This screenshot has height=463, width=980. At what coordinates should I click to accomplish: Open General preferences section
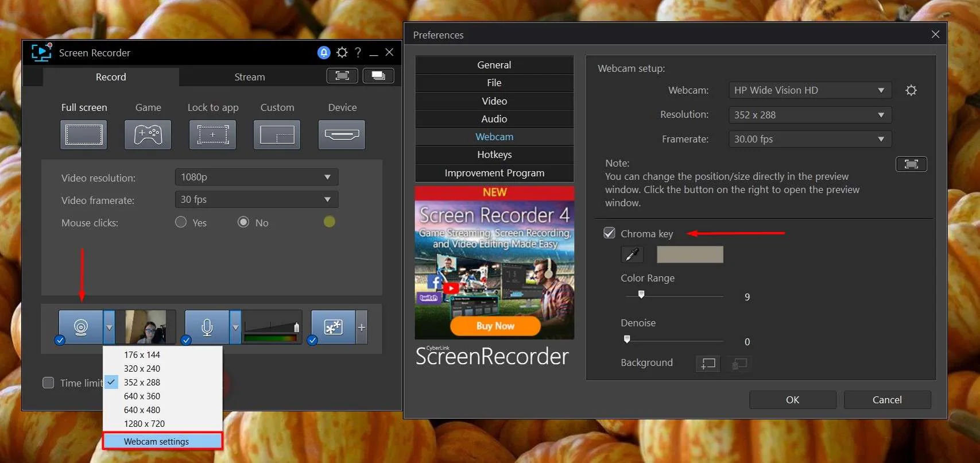click(494, 65)
